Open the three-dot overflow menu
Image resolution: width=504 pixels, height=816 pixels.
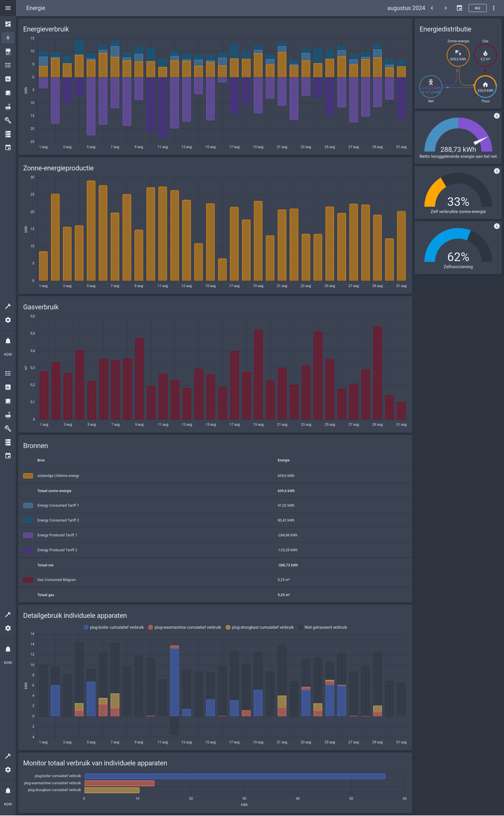click(494, 8)
